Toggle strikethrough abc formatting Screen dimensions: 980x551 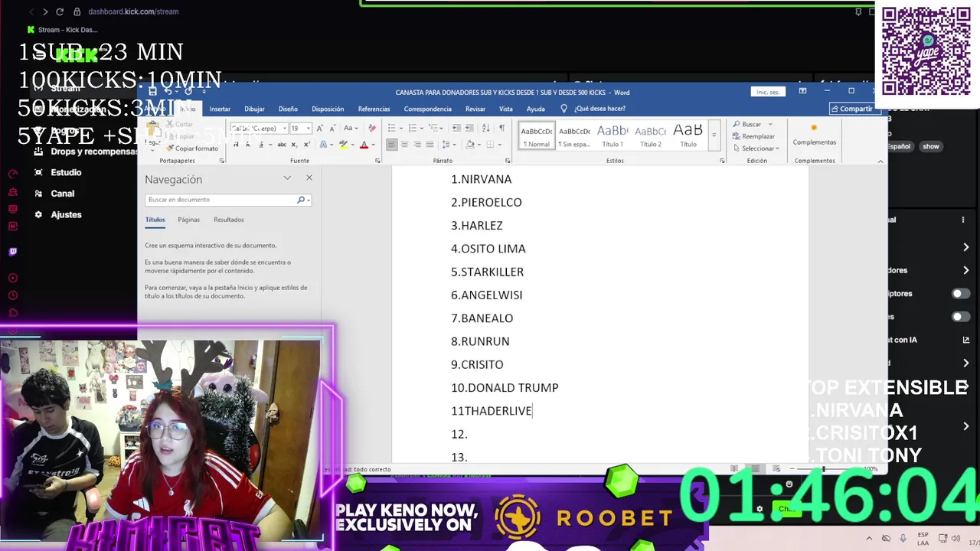pos(282,145)
